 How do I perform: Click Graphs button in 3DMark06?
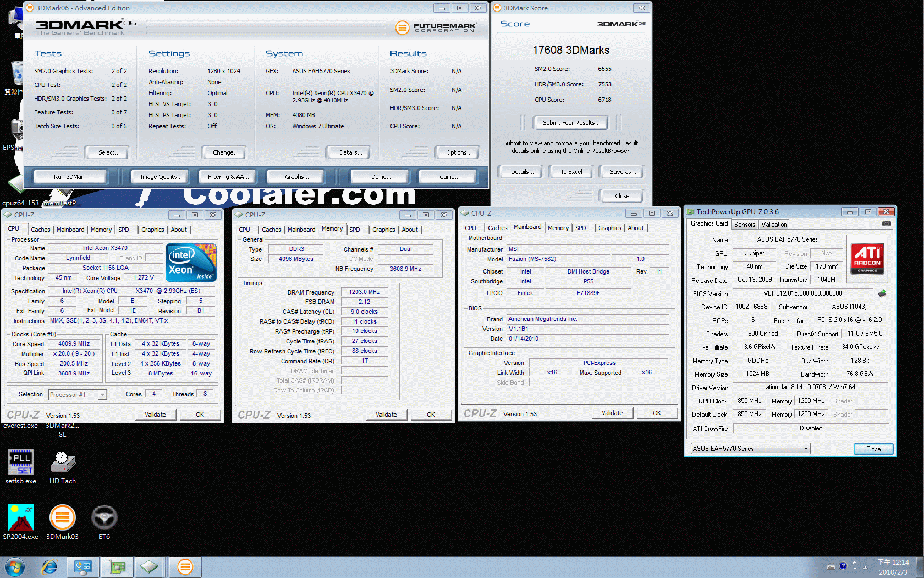tap(296, 177)
